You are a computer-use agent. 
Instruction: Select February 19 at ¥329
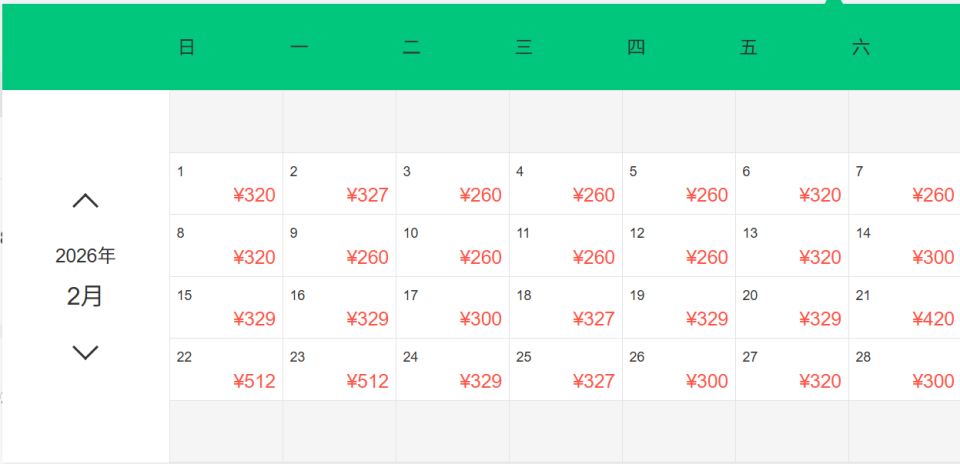click(678, 308)
